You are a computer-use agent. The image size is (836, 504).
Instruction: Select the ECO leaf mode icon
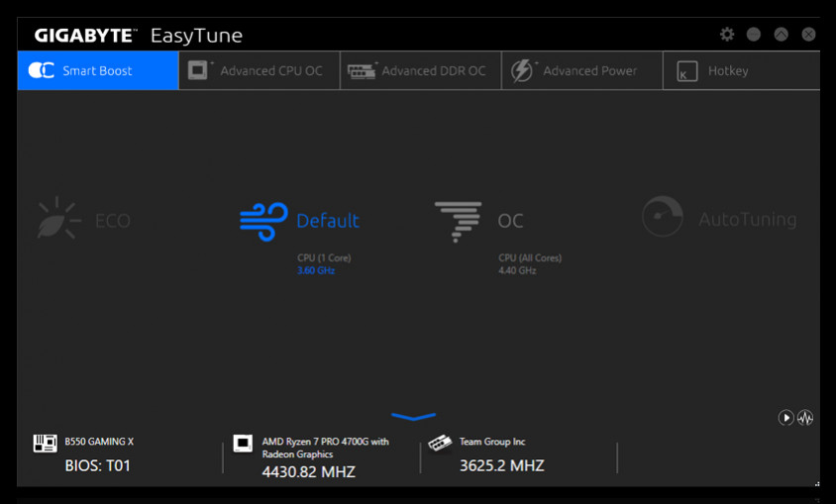58,218
